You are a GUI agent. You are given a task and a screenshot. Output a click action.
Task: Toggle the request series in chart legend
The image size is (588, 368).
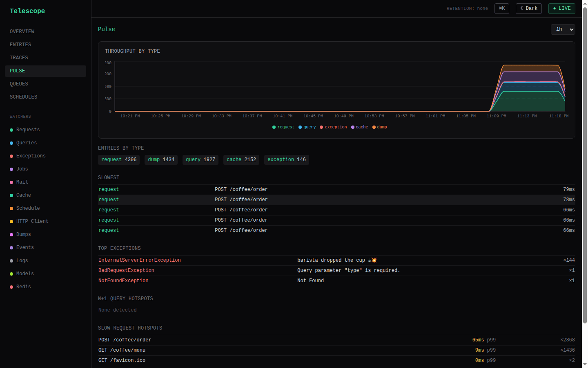click(x=283, y=127)
